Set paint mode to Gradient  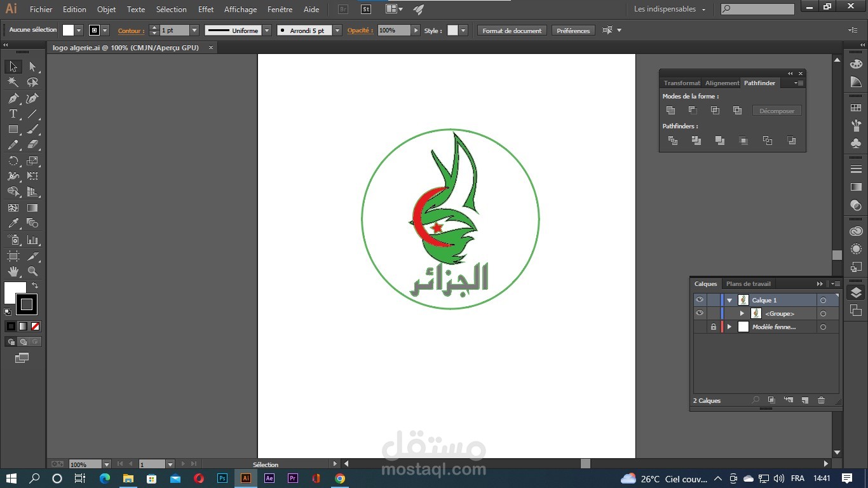tap(23, 326)
